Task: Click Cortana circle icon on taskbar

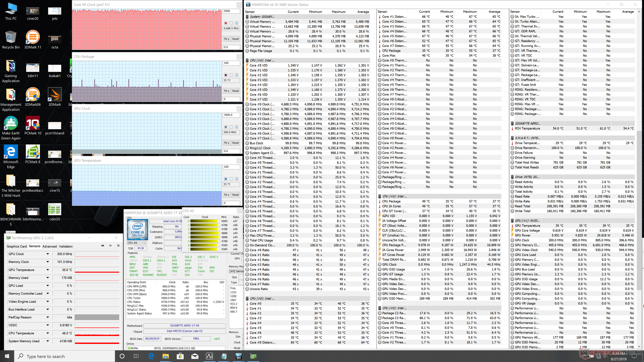Action: pyautogui.click(x=122, y=356)
